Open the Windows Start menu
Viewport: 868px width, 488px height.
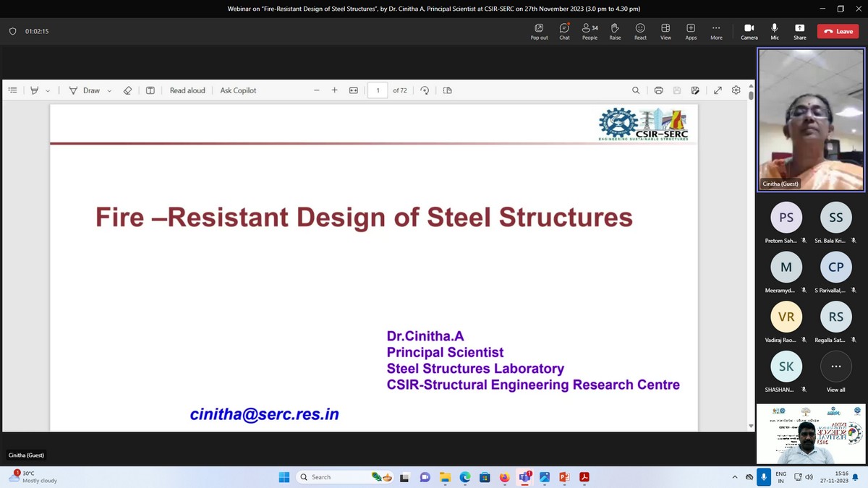click(x=284, y=477)
